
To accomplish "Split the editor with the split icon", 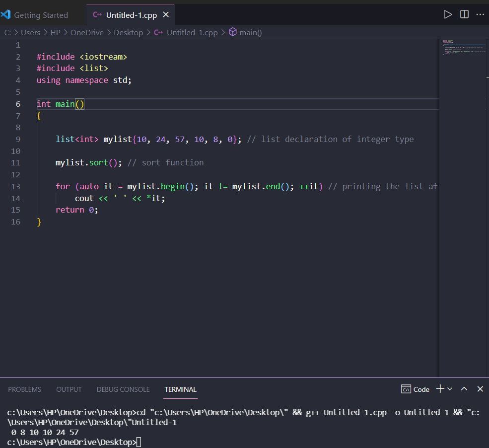I will 464,14.
